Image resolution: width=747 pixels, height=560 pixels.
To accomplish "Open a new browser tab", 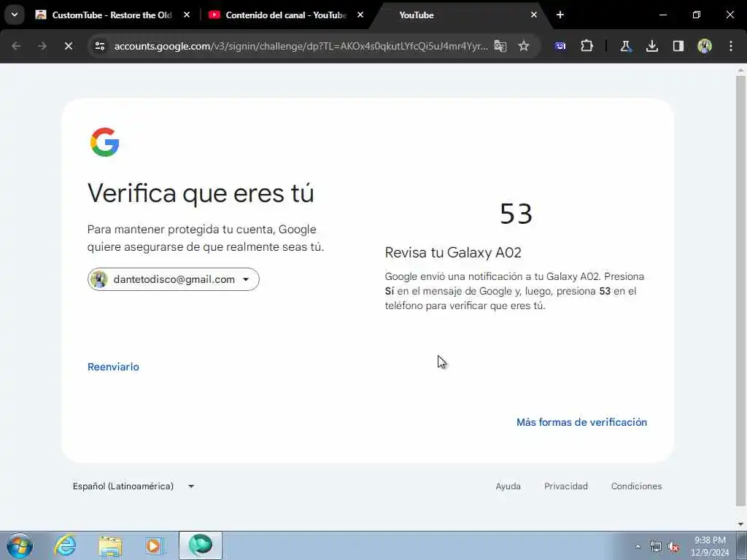I will point(560,15).
